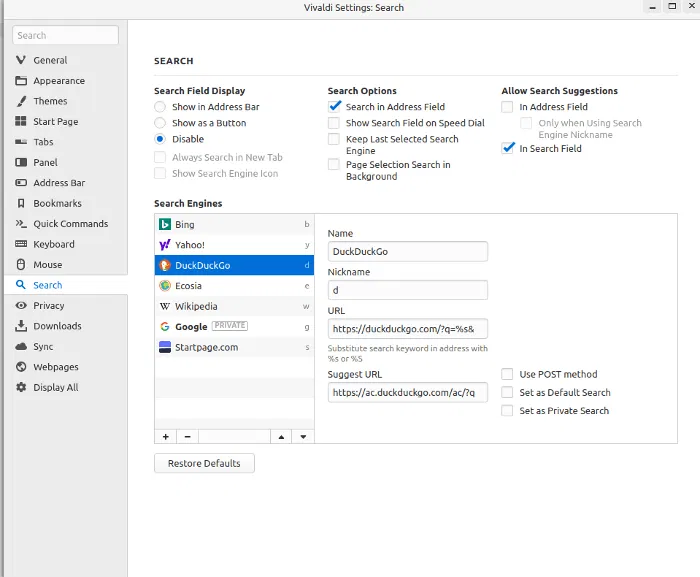
Task: Click the Downloads arrow icon
Action: [x=21, y=326]
